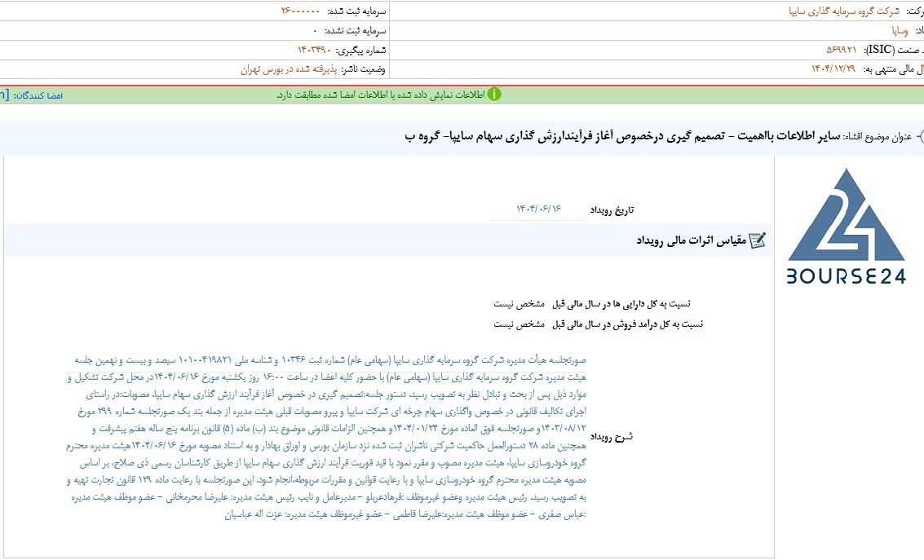This screenshot has height=560, width=924.
Task: Click the green info icon in the signature bar
Action: click(x=494, y=95)
